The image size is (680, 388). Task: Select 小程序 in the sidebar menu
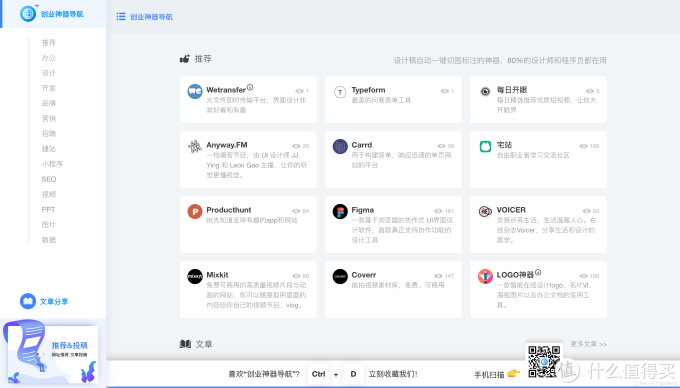pos(52,164)
